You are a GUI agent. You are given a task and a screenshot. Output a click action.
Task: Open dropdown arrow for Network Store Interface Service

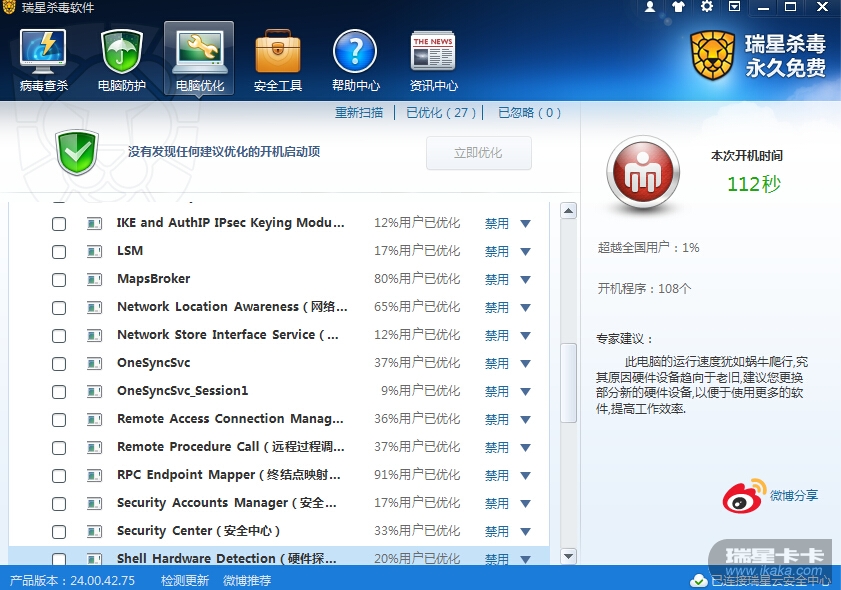tap(526, 336)
